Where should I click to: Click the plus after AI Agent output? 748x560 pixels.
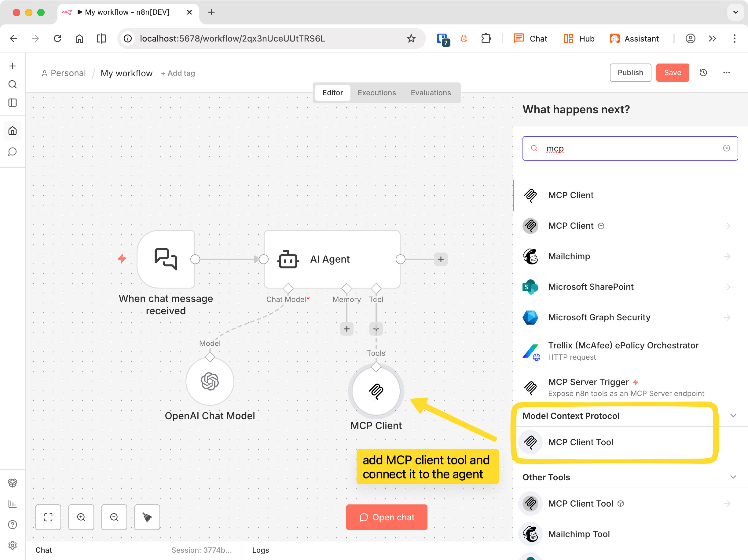pos(441,259)
